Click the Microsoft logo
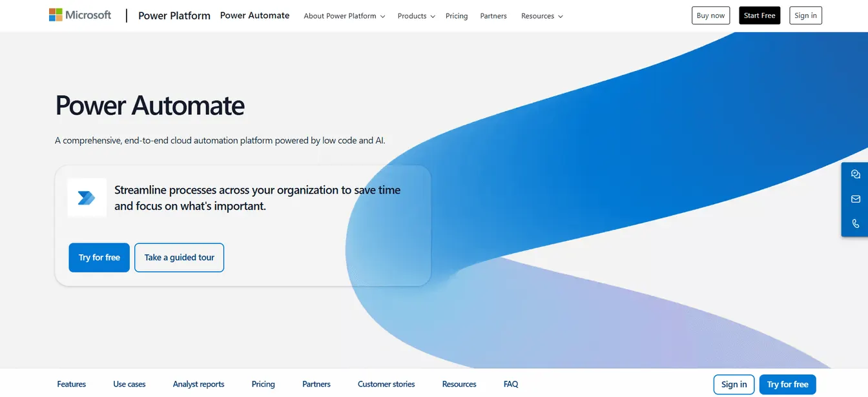 pyautogui.click(x=80, y=15)
